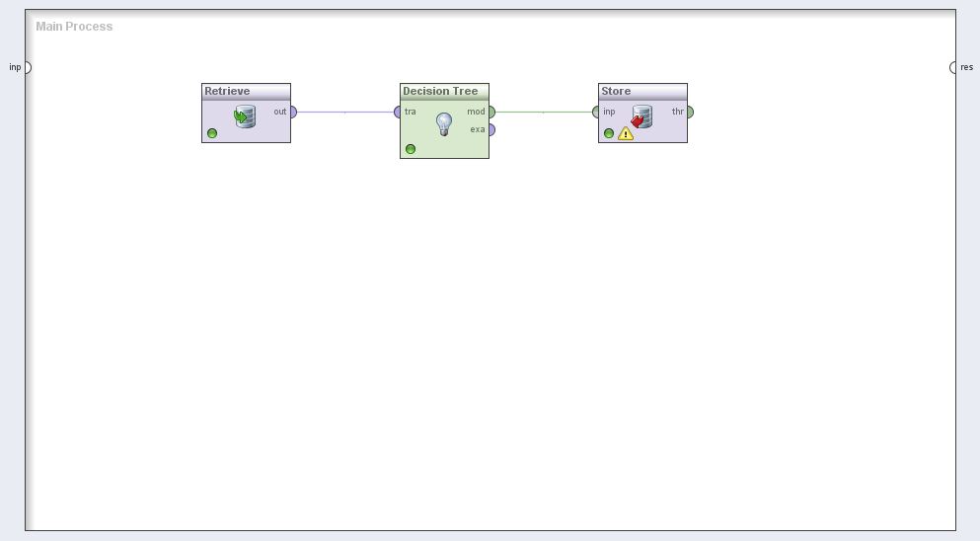Select the Store operator title bar

coord(642,91)
